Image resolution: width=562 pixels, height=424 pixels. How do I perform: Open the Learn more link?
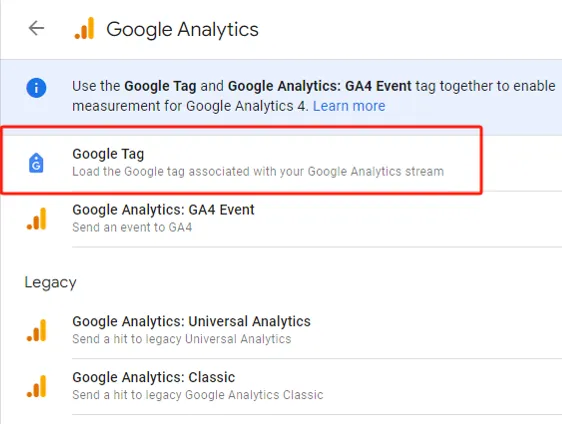tap(349, 106)
